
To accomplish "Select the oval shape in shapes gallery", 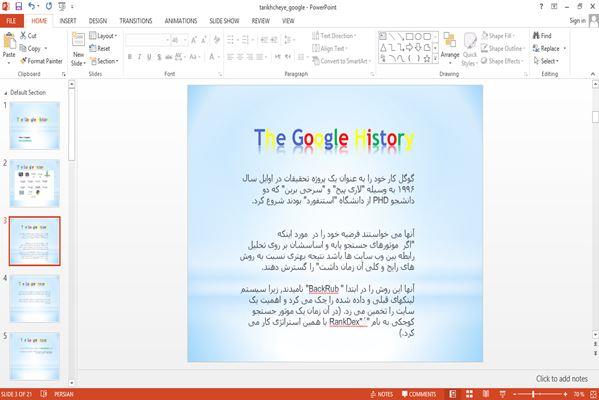I will tap(418, 37).
